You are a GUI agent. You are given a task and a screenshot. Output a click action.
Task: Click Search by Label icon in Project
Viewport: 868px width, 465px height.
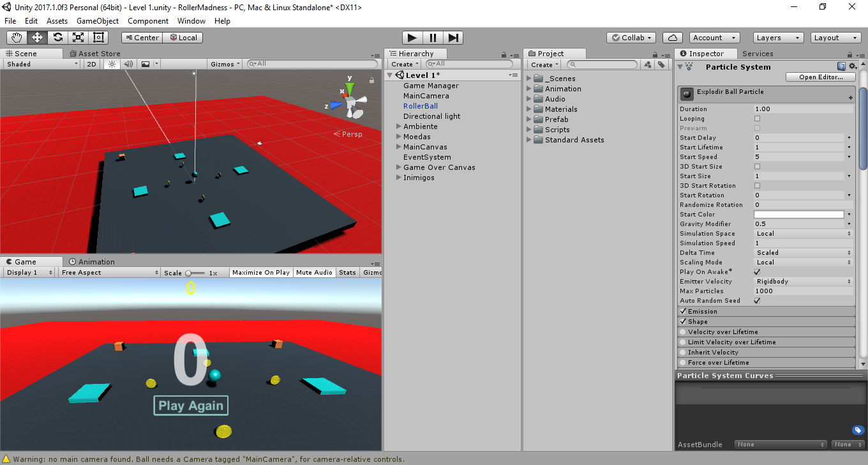pyautogui.click(x=661, y=65)
